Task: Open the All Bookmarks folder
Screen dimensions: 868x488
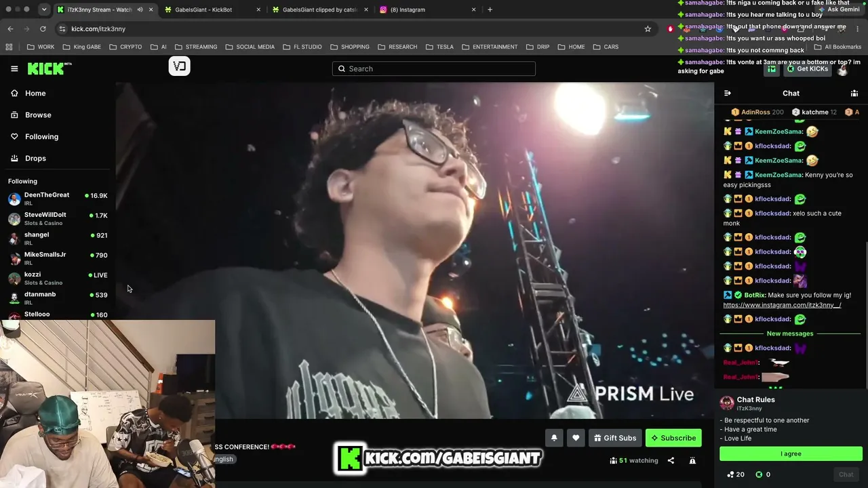Action: [837, 47]
